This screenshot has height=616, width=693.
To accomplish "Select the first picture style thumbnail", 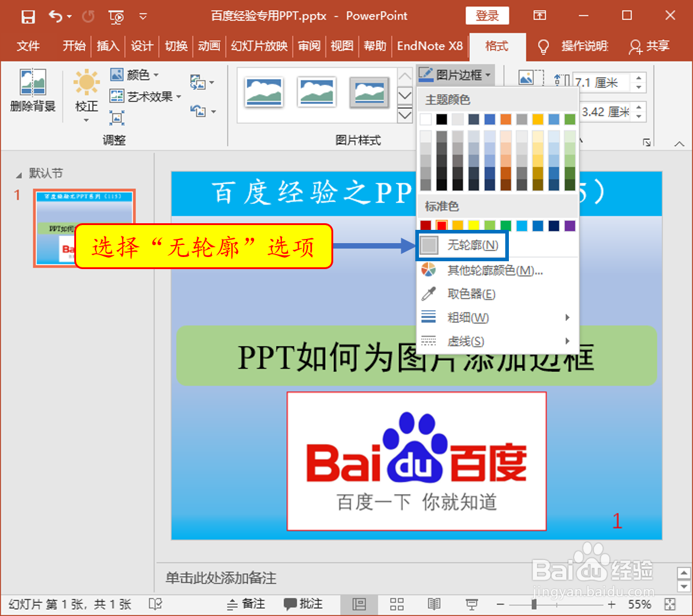I will (x=263, y=92).
